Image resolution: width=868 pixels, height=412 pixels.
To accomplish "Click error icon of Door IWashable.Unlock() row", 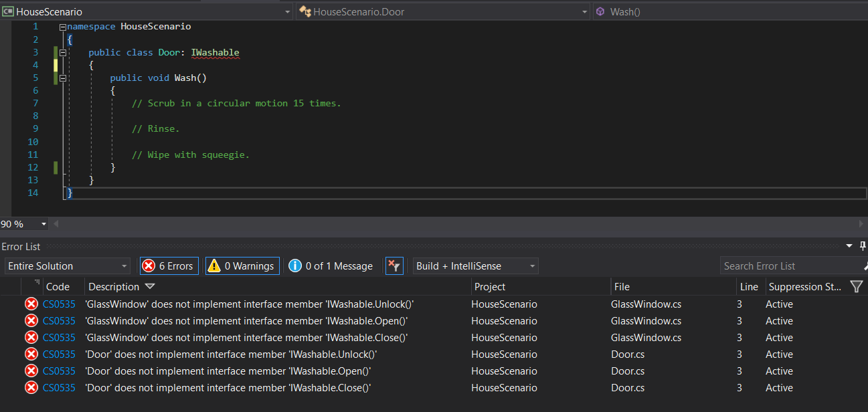I will [31, 354].
